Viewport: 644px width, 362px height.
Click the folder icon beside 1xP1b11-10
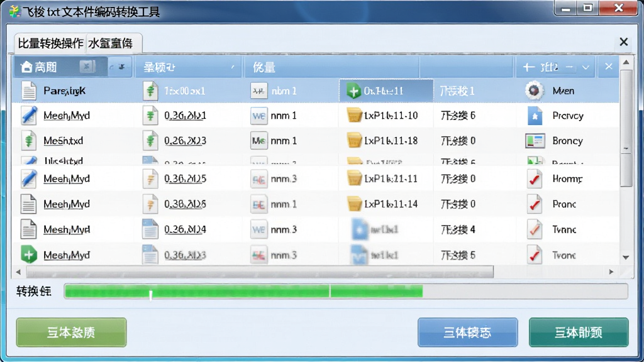coord(354,116)
